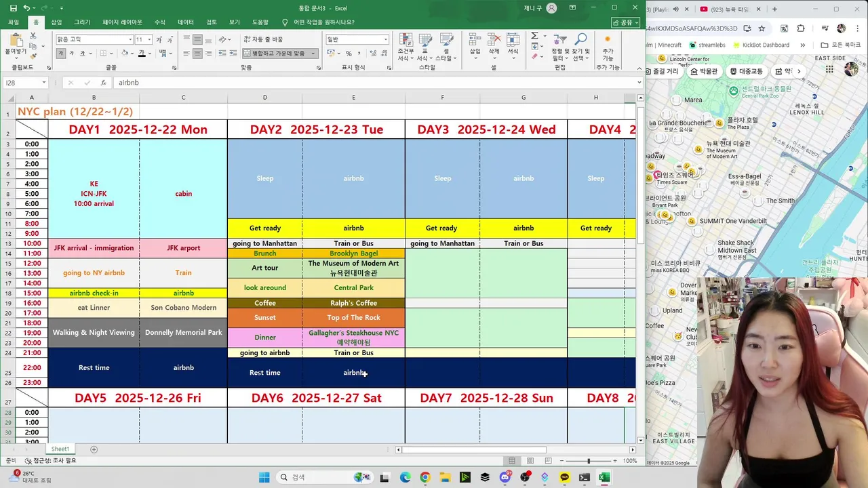Image resolution: width=868 pixels, height=488 pixels.
Task: Decrease font size with small 가 icon
Action: coord(170,39)
